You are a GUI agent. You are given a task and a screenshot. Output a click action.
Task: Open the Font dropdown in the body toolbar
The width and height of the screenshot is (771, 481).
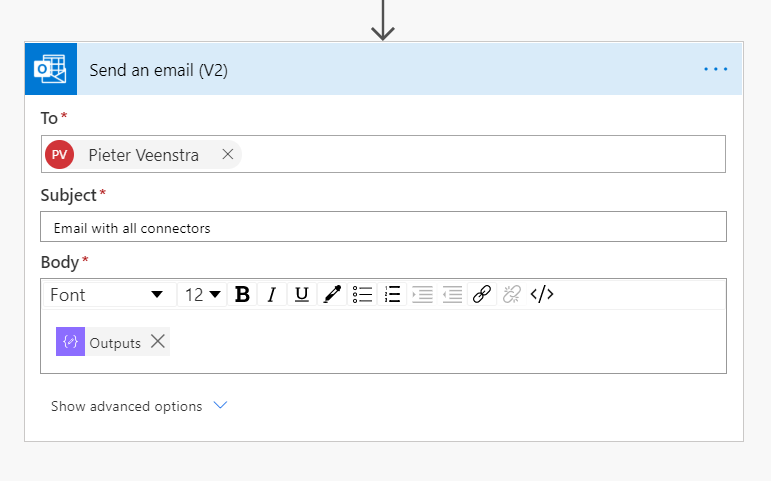pyautogui.click(x=110, y=295)
